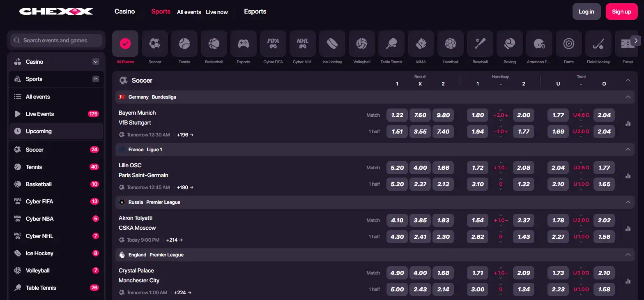Select the Cyber NHL icon in top carousel
Image resolution: width=644 pixels, height=300 pixels.
(x=303, y=44)
